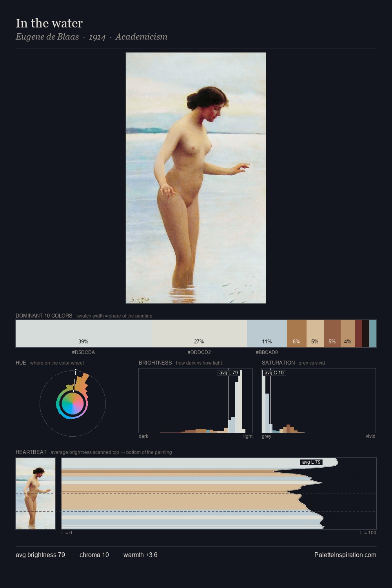Select the teal-blue swatch at the palette end
The width and height of the screenshot is (392, 588).
pyautogui.click(x=373, y=334)
